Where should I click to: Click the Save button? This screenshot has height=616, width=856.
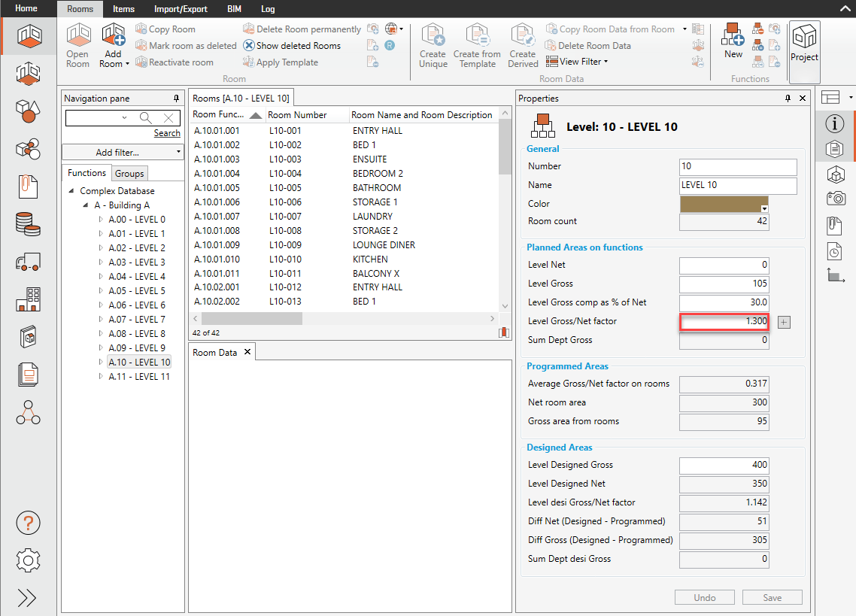click(772, 598)
